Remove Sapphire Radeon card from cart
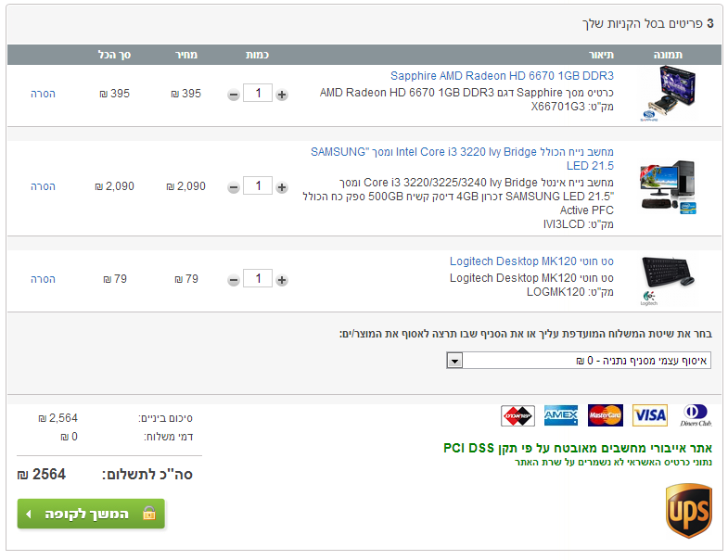Screen dimensions: 728x560 43,94
